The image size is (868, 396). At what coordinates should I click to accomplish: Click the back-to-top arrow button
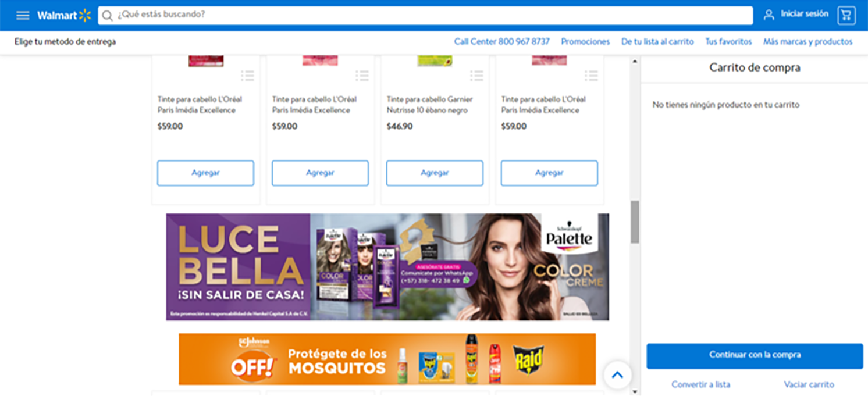point(617,375)
